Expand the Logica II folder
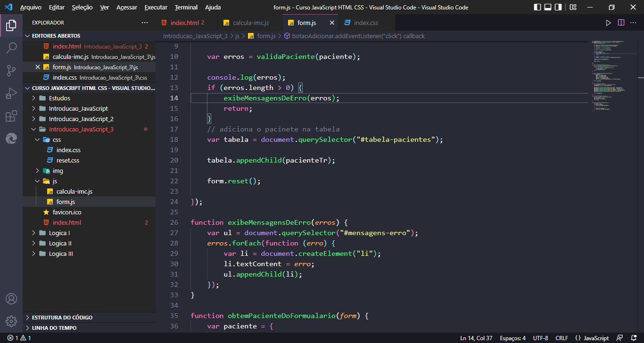The width and height of the screenshot is (644, 343). pos(89,243)
